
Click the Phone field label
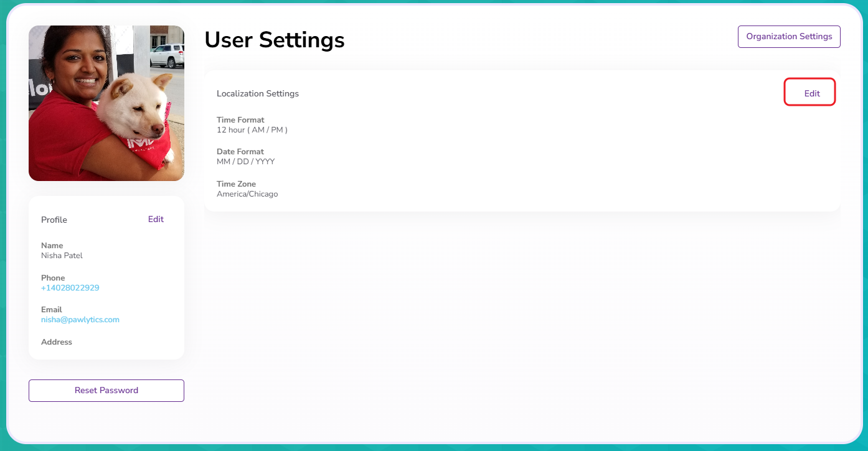pyautogui.click(x=53, y=278)
